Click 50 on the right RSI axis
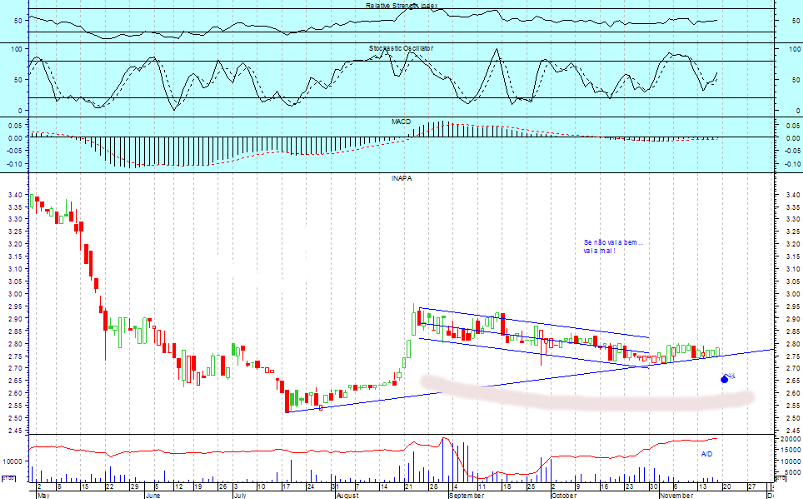The height and width of the screenshot is (499, 803). 796,21
